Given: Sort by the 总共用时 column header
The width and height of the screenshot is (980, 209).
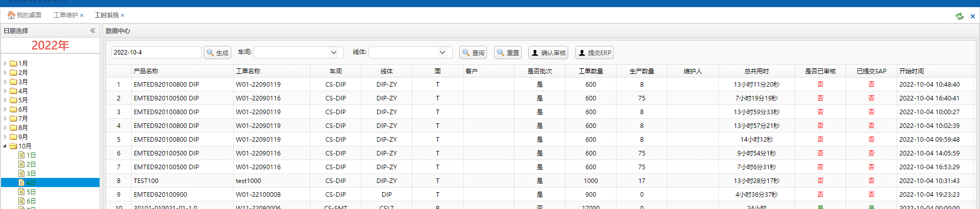Looking at the screenshot, I should [x=756, y=71].
